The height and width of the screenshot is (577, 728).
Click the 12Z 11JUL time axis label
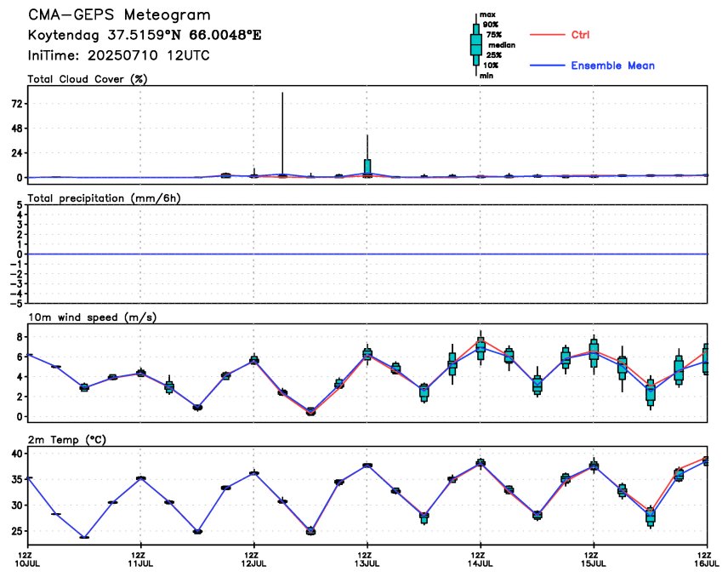141,559
